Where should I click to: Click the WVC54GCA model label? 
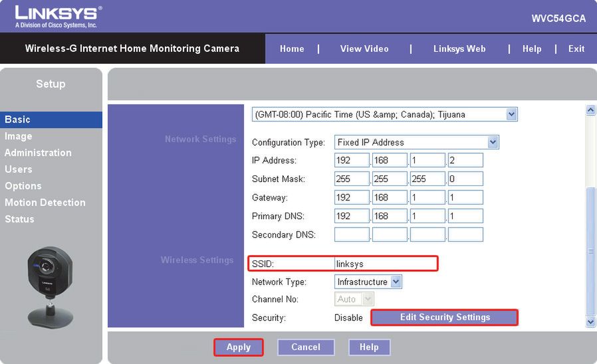[x=558, y=18]
